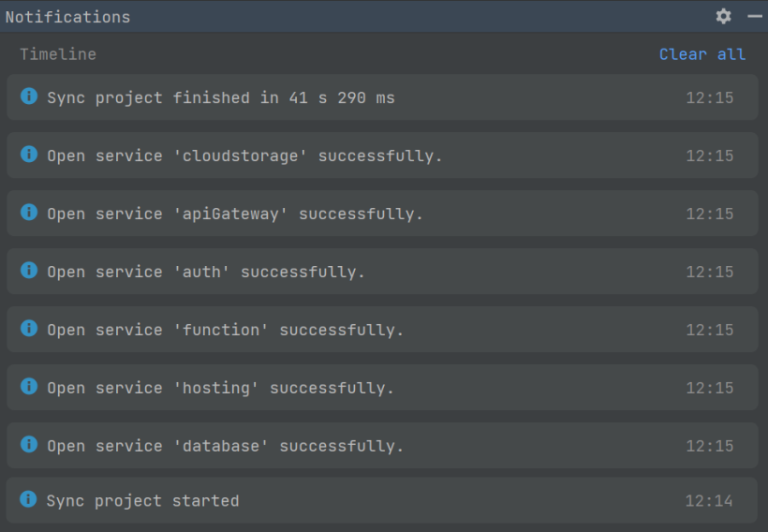Click info icon beside function notification
The width and height of the screenshot is (768, 532).
[29, 328]
